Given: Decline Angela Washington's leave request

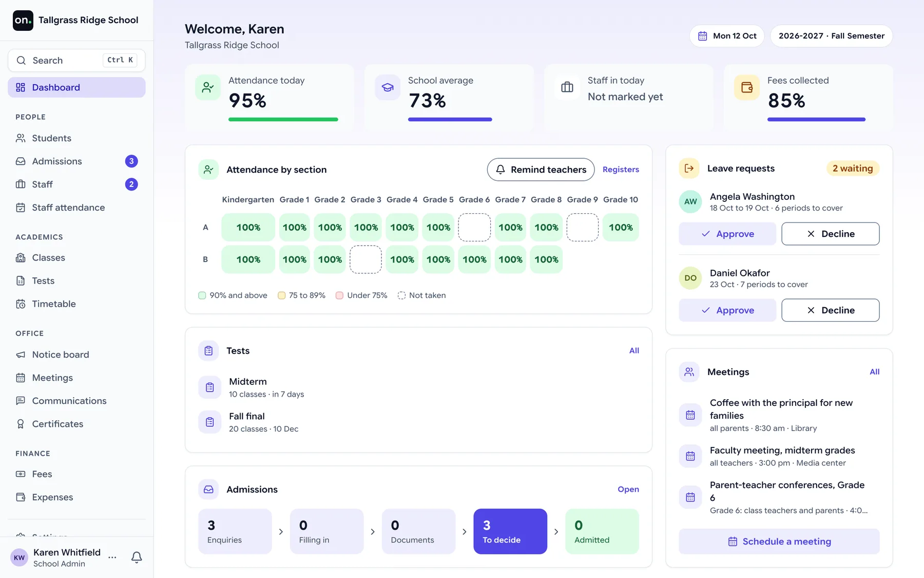Looking at the screenshot, I should tap(831, 234).
